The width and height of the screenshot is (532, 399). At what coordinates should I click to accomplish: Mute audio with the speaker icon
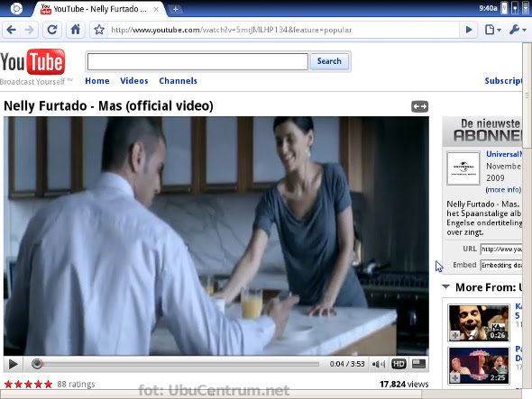coord(378,364)
